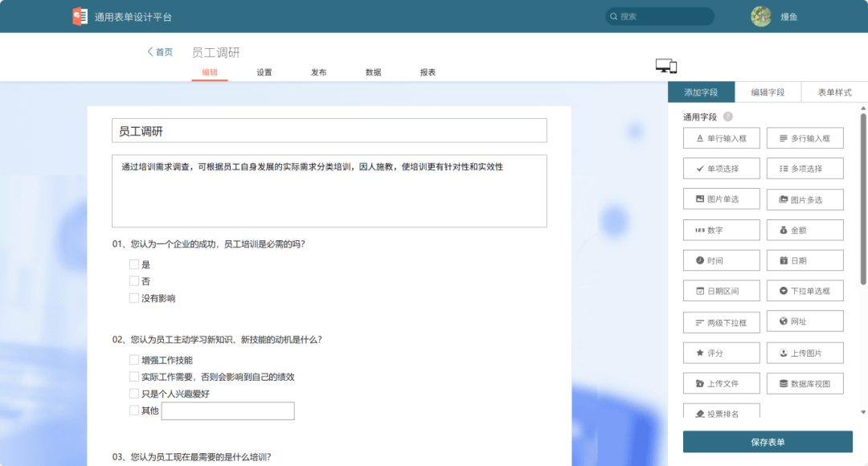The height and width of the screenshot is (466, 868).
Task: Check the 是 option in question 01
Action: (133, 264)
